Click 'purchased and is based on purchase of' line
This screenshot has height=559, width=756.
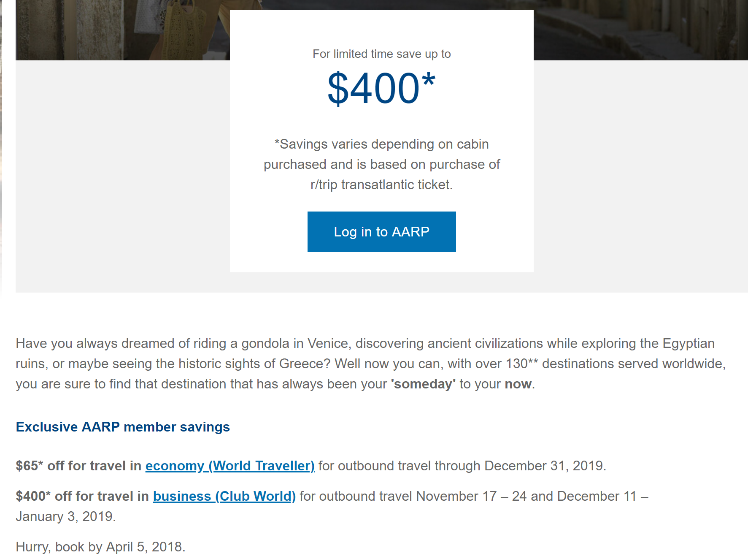point(381,164)
